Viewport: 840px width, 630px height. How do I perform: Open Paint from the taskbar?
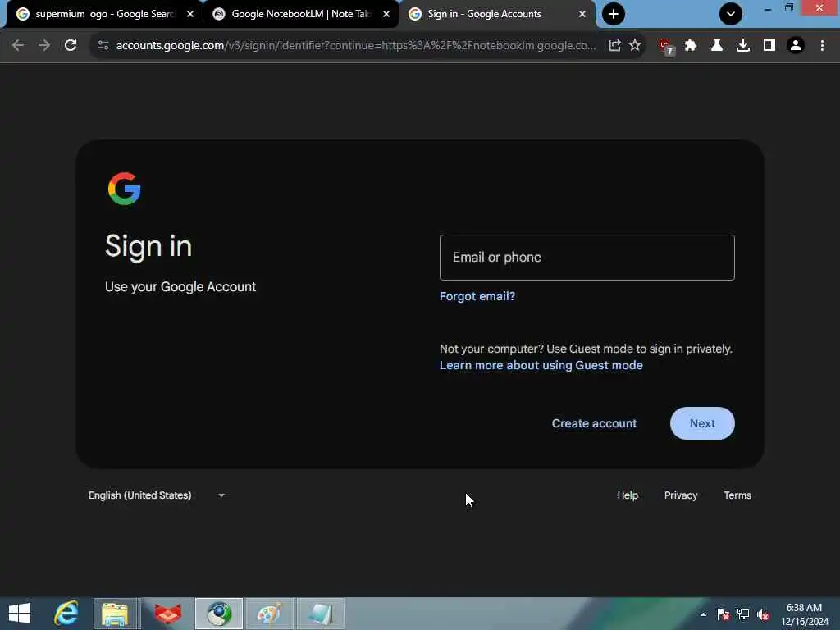tap(269, 614)
